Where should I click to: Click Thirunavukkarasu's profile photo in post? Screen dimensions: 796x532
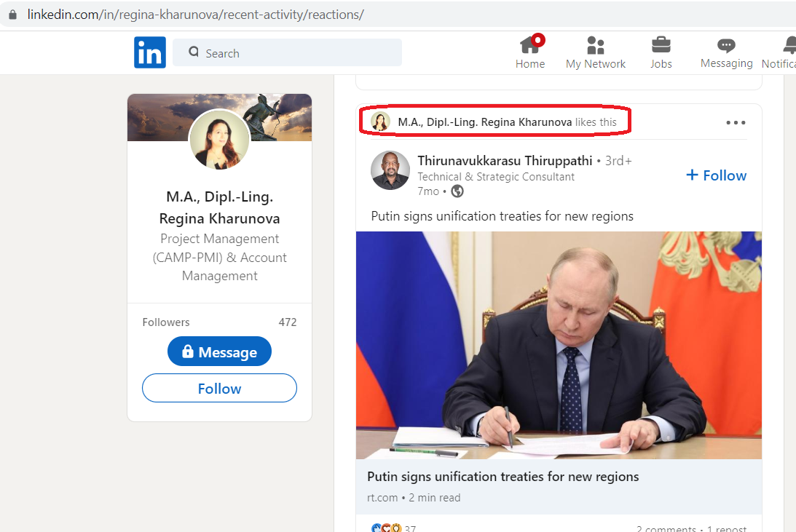pos(390,170)
